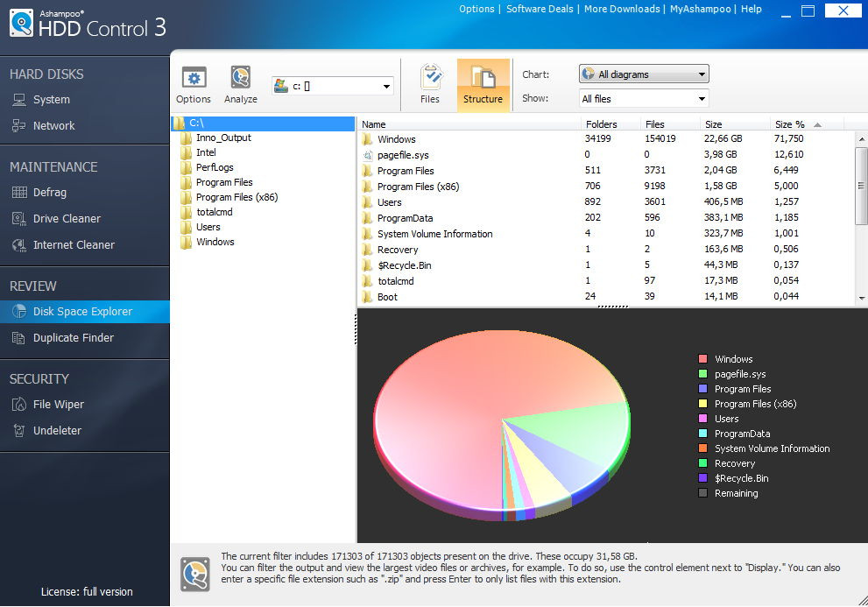The width and height of the screenshot is (868, 607).
Task: Select the C:\ root tree node
Action: click(x=263, y=123)
